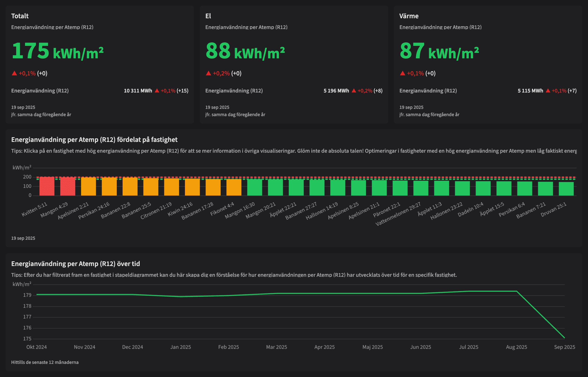Pick the green Druvan 25:1 bar

click(566, 189)
